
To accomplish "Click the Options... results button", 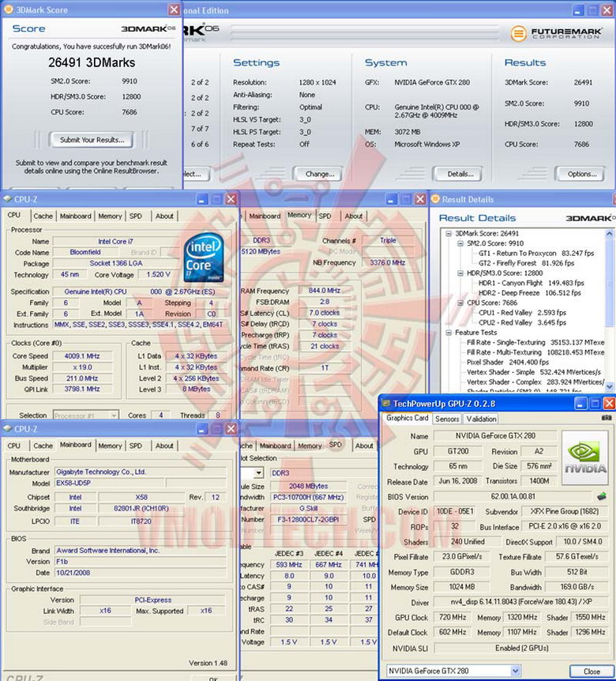I will click(x=582, y=174).
